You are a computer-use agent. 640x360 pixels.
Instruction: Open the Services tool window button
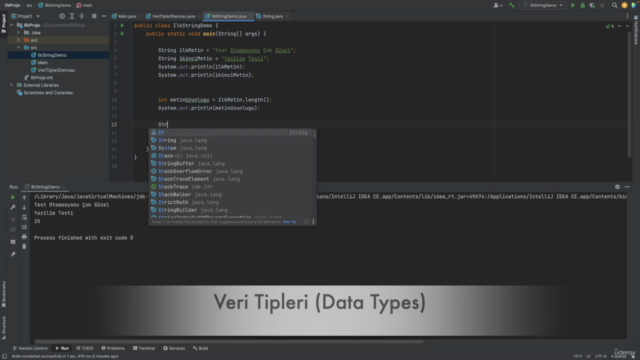tap(174, 348)
